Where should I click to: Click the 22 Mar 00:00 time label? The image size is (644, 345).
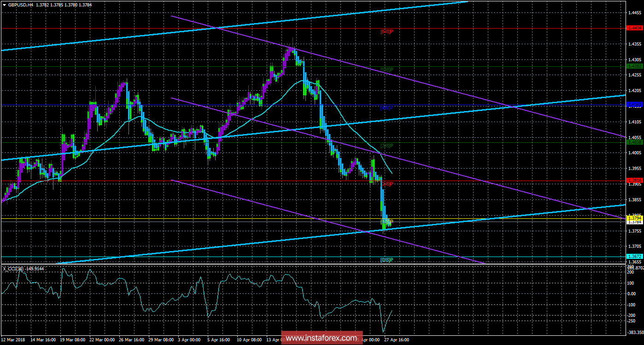(x=101, y=339)
